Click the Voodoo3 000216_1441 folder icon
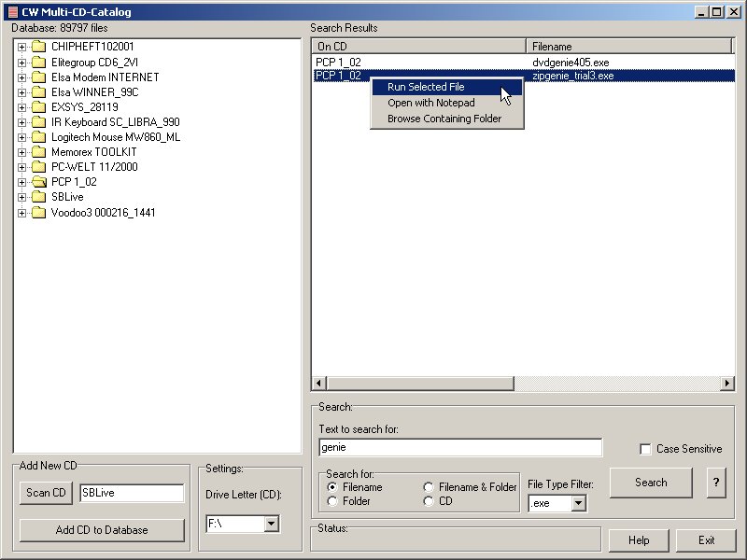747x560 pixels. pos(38,213)
